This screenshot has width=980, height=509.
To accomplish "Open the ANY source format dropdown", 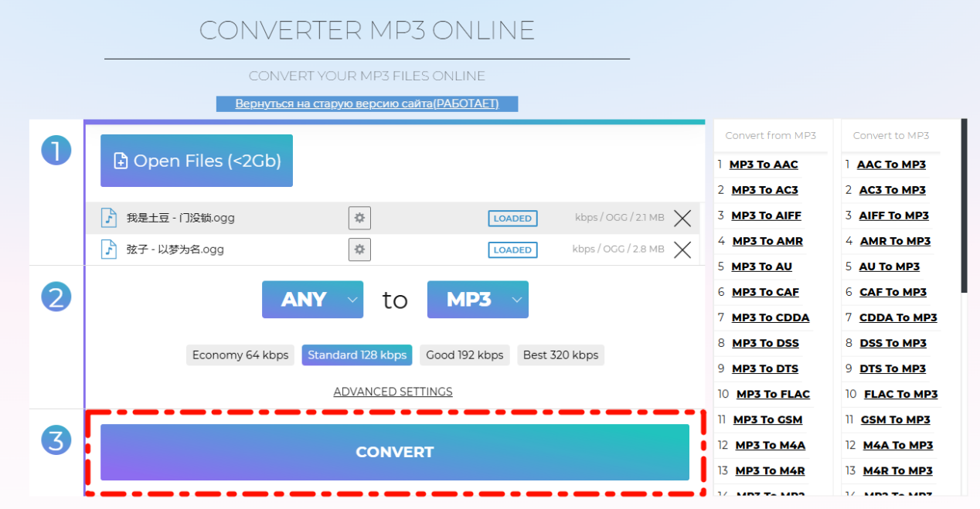I will pos(312,300).
